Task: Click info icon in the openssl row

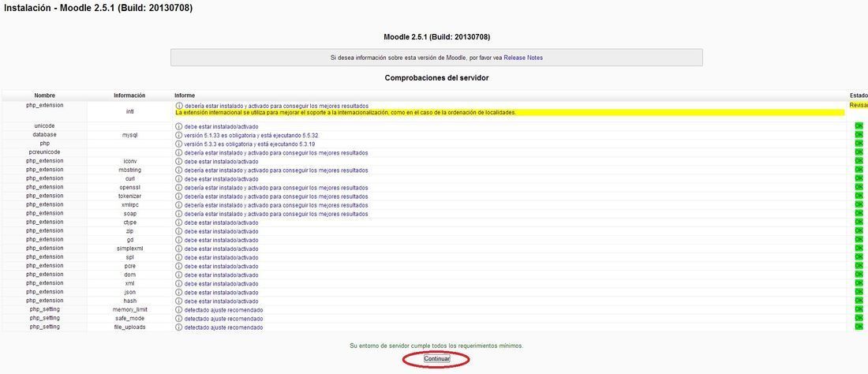Action: [179, 188]
